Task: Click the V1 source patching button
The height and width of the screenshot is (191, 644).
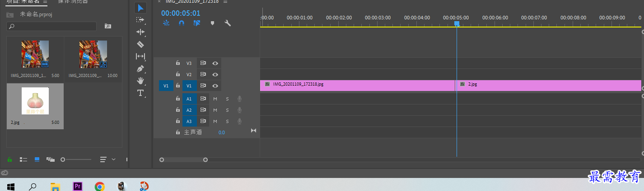Action: point(166,86)
